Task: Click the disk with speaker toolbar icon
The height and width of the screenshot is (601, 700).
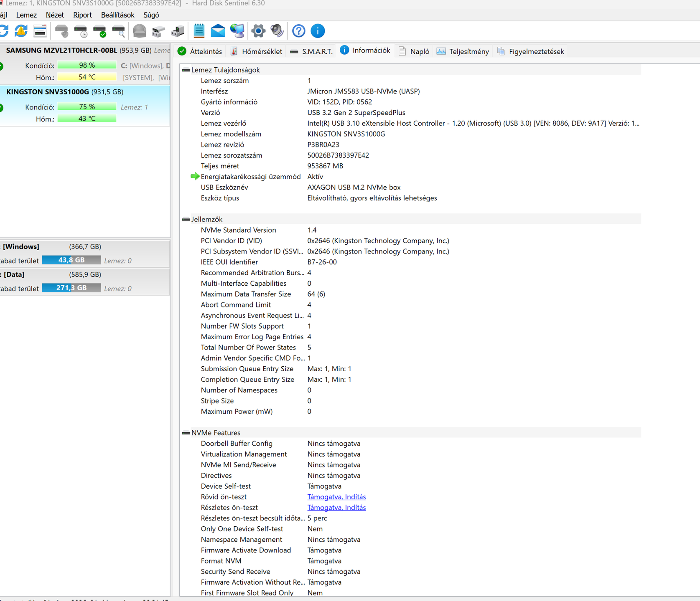Action: (x=61, y=31)
